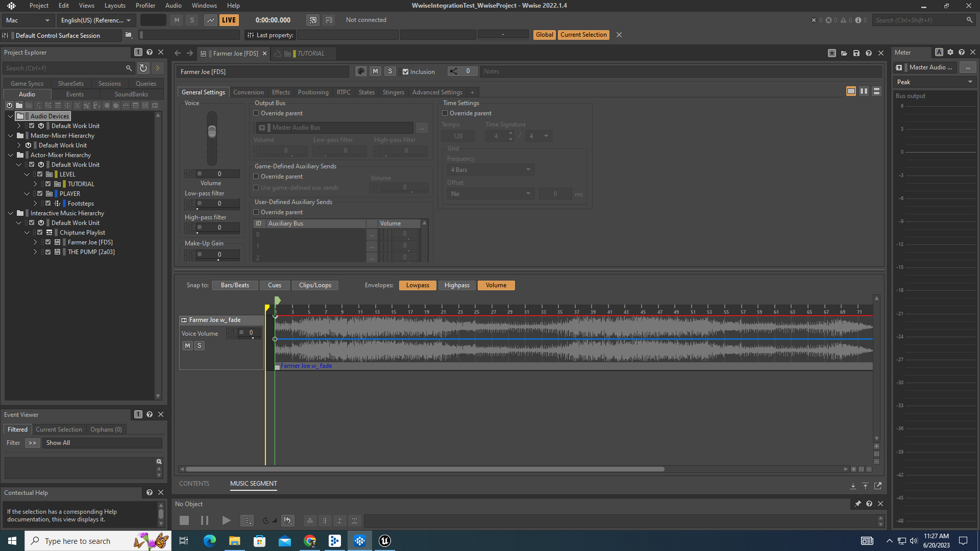
Task: Open the Profiler menu
Action: coord(145,5)
